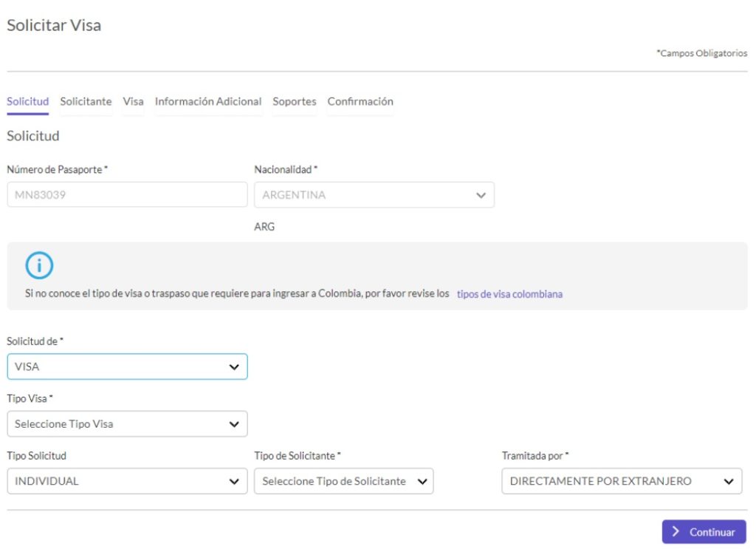Click the chevron arrow in Nacionalidad field
The image size is (756, 549).
click(481, 196)
